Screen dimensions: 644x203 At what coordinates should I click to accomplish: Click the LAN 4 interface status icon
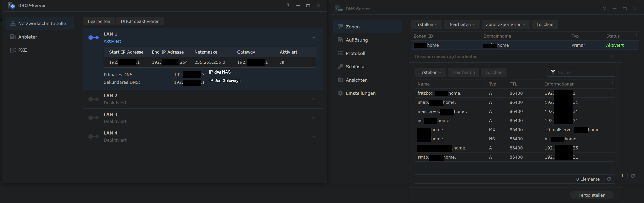(x=94, y=137)
